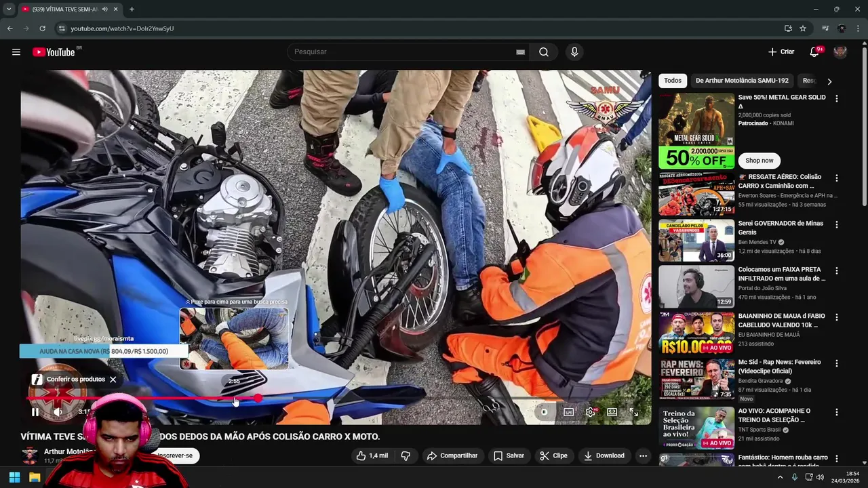Viewport: 868px width, 488px height.
Task: Open the browser media control icon
Action: (825, 28)
